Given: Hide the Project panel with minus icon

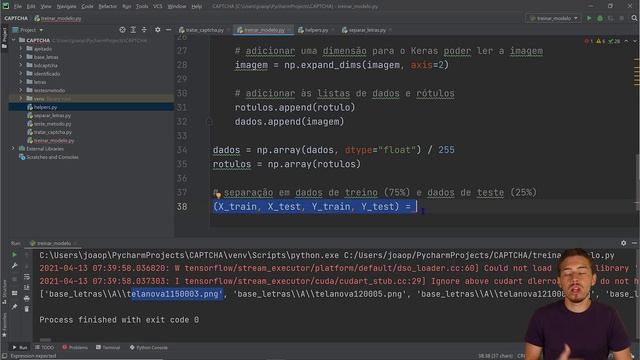Looking at the screenshot, I should (x=168, y=30).
